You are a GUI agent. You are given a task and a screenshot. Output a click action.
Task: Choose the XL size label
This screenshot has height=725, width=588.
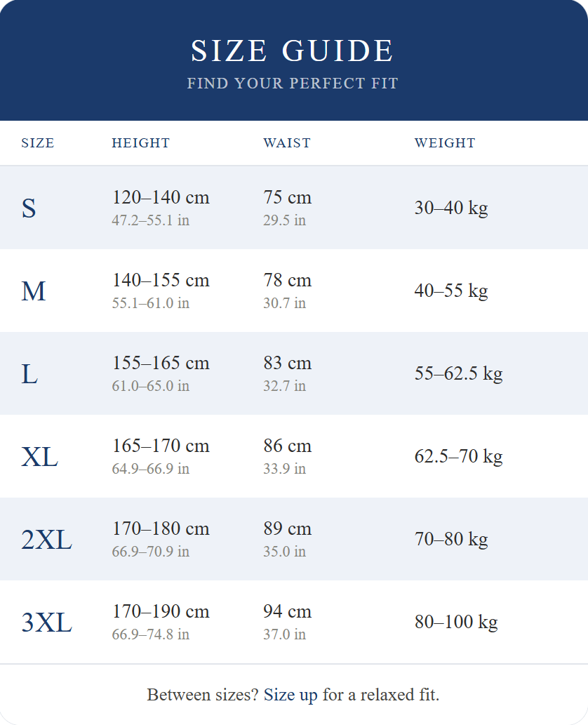(40, 457)
